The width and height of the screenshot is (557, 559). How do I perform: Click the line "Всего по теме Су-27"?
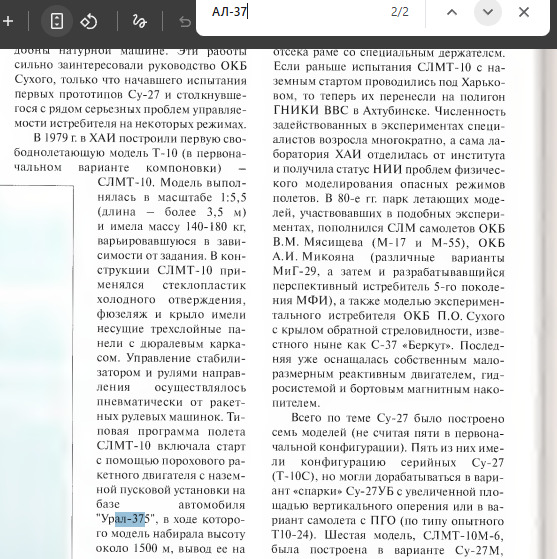349,418
